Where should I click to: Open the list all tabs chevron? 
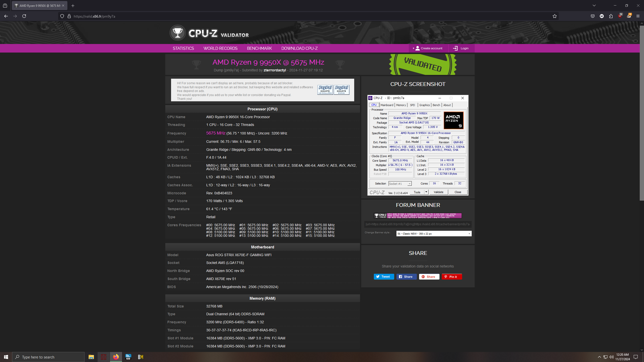pyautogui.click(x=594, y=6)
